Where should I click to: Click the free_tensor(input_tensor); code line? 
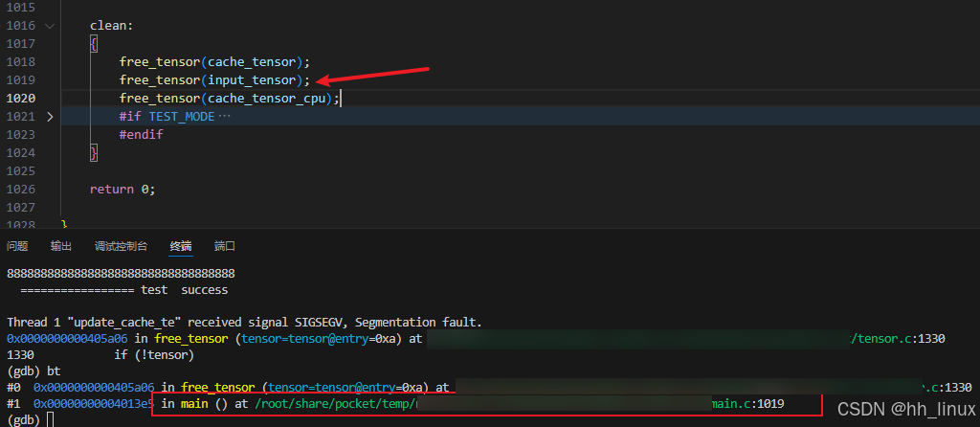214,80
